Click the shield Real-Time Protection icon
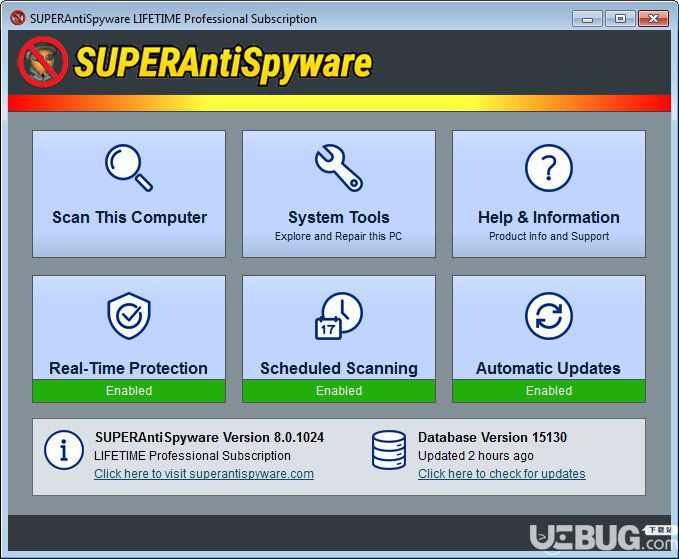The image size is (679, 559). coord(129,316)
